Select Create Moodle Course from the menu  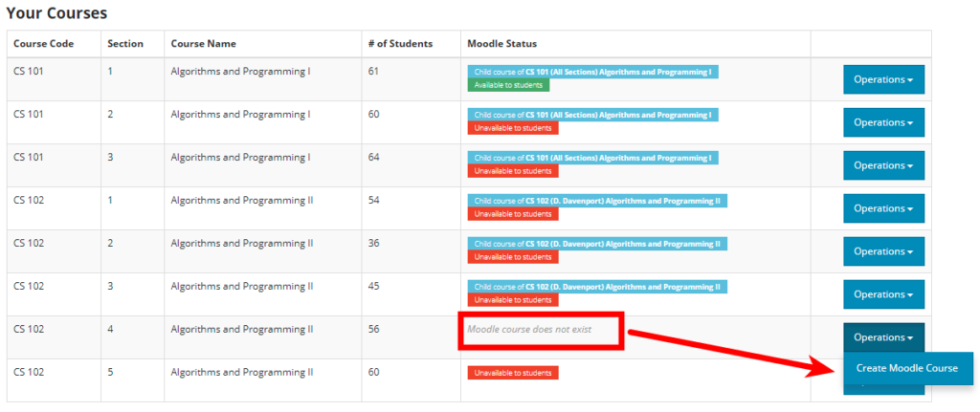907,369
